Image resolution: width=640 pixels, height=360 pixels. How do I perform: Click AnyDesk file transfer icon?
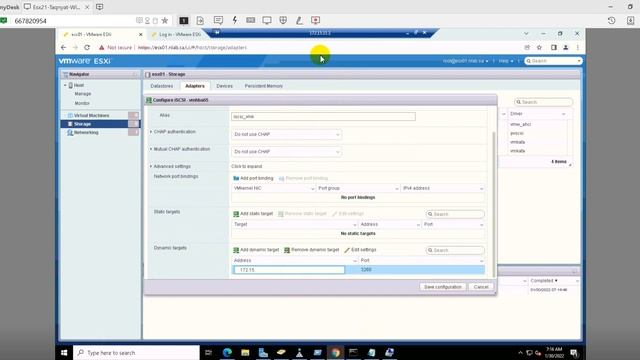pyautogui.click(x=200, y=20)
